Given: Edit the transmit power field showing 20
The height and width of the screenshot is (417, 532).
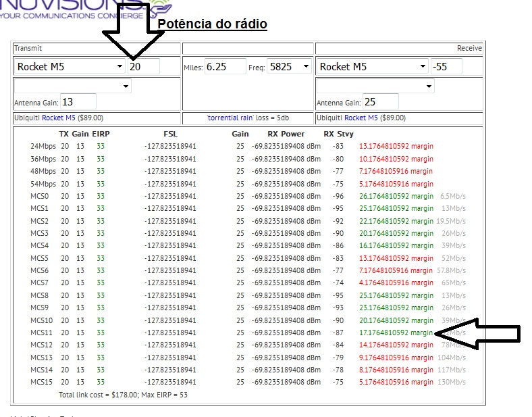Looking at the screenshot, I should point(144,66).
